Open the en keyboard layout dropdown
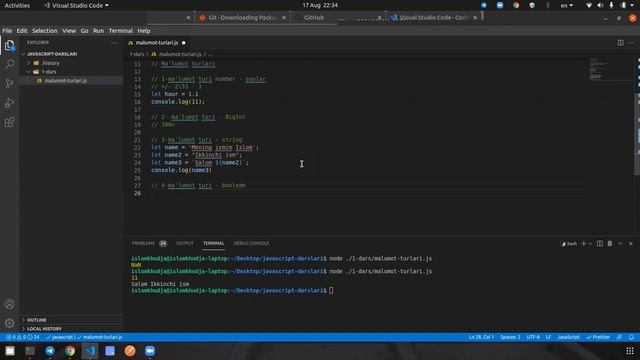 [567, 5]
